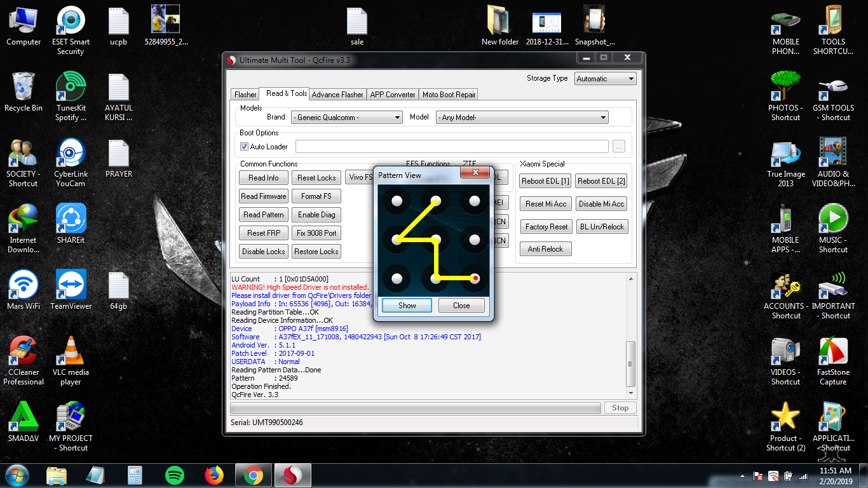Click the Fix 9008 Port button
The width and height of the screenshot is (868, 488).
point(316,233)
